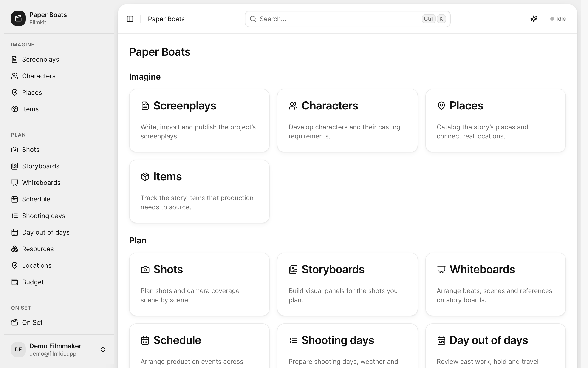Open the Shooting days card
Viewport: 588px width, 368px height.
tap(347, 346)
